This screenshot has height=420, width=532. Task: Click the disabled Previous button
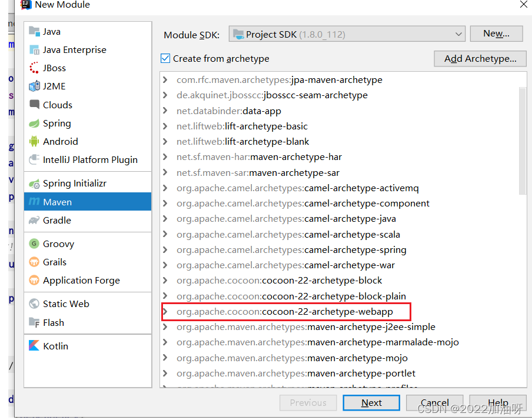[308, 403]
